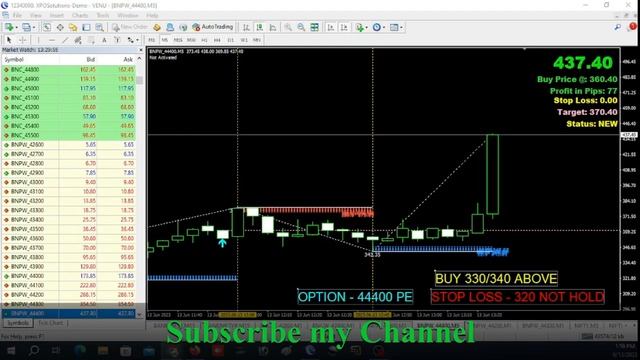Select the equidistant channel tool
This screenshot has height=360, width=640.
pyautogui.click(x=78, y=40)
